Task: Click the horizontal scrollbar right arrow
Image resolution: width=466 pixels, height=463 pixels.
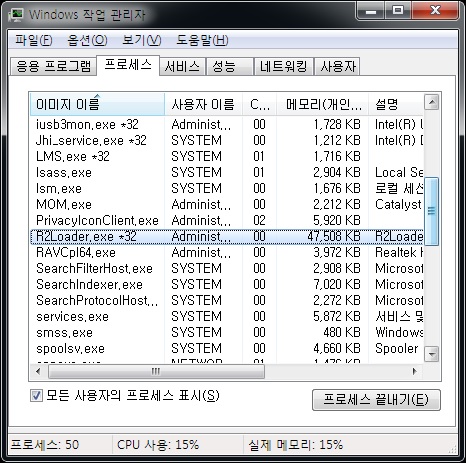Action: pos(415,372)
